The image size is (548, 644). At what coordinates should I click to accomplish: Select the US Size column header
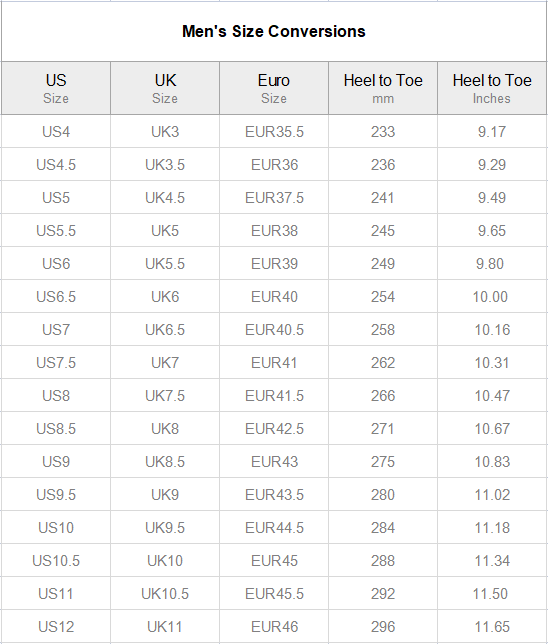tap(56, 88)
